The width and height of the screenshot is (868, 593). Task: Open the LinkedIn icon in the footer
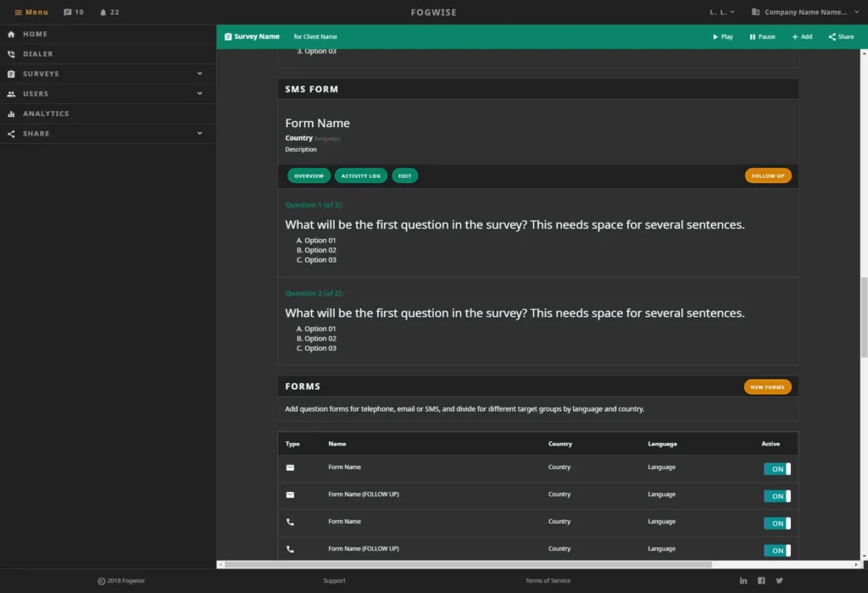point(743,581)
